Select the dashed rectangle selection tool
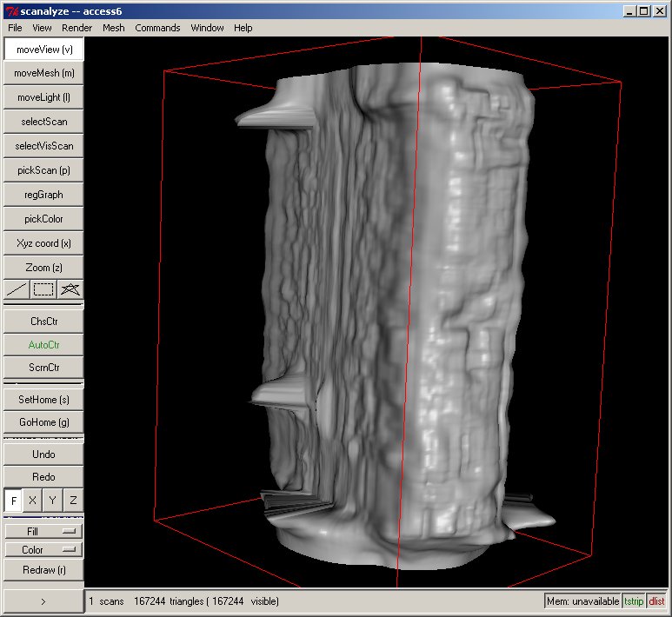This screenshot has width=672, height=617. click(x=43, y=289)
